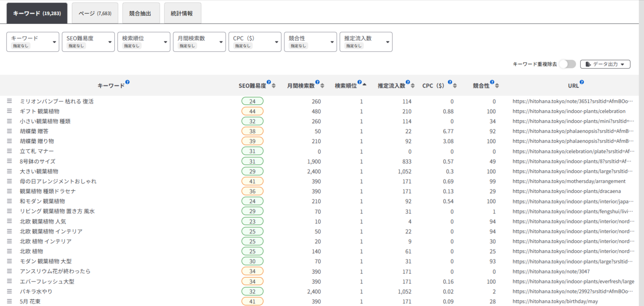
Task: Open row menu for ギフト 観葉植物
Action: 9,111
